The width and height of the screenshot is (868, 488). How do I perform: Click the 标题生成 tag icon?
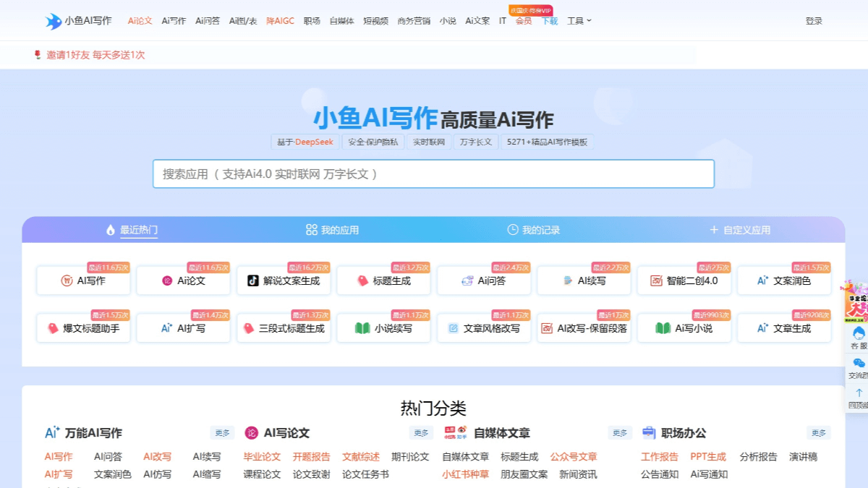tap(363, 281)
